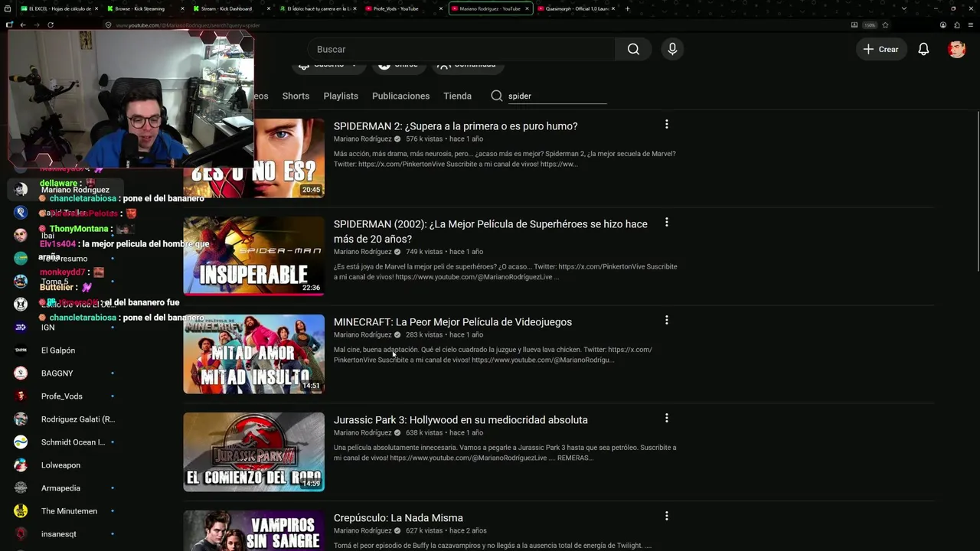
Task: Open the Minecraft 'MITAD AMOR MITAD INSULTO' thumbnail
Action: [254, 354]
